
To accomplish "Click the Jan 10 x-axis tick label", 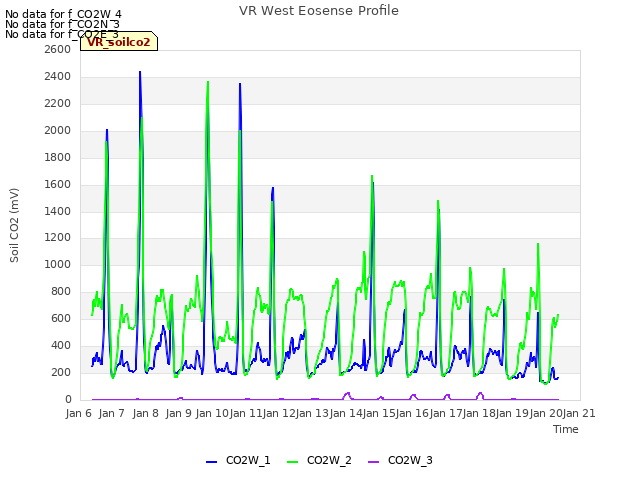I will coord(212,413).
